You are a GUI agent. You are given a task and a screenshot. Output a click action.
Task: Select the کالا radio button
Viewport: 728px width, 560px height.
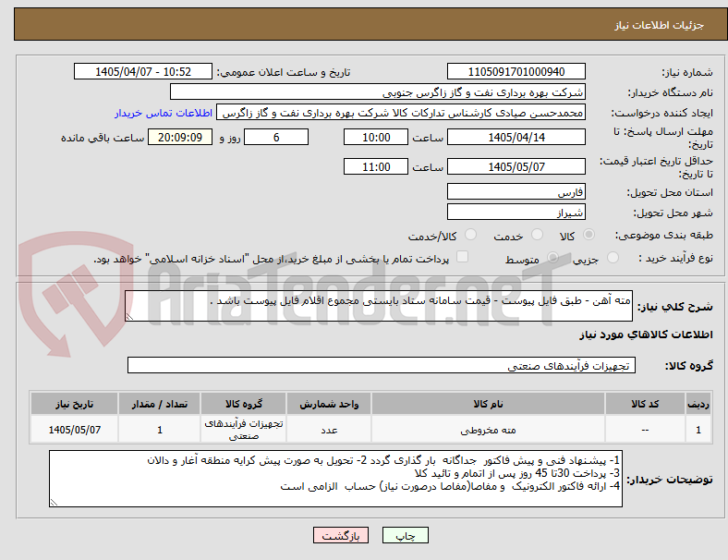[588, 235]
